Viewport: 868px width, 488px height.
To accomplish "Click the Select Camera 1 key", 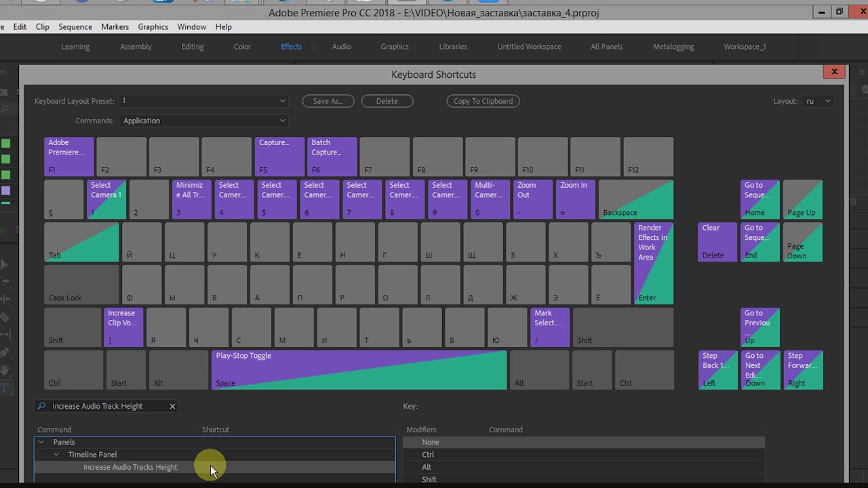I will (x=106, y=199).
